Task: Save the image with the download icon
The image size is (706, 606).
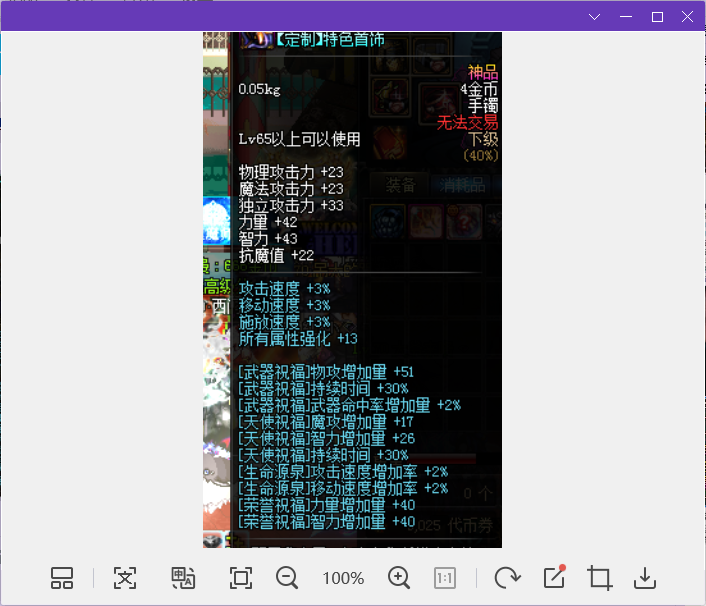Action: (x=646, y=578)
